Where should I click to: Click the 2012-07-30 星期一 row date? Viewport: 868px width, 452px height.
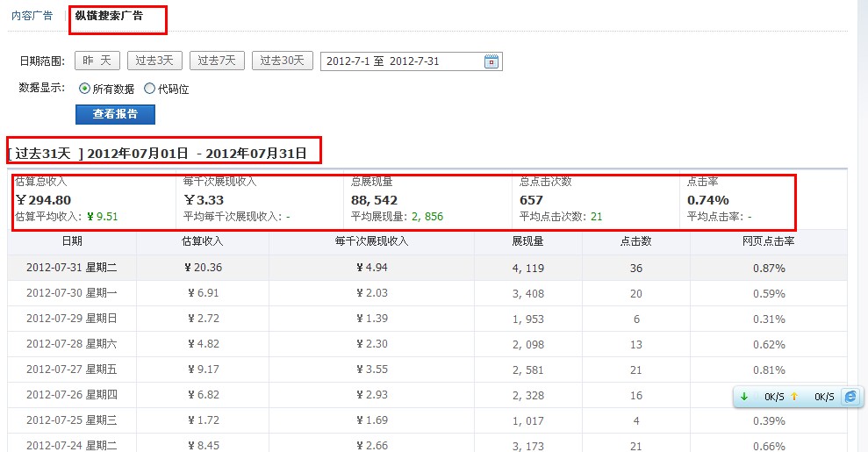71,293
